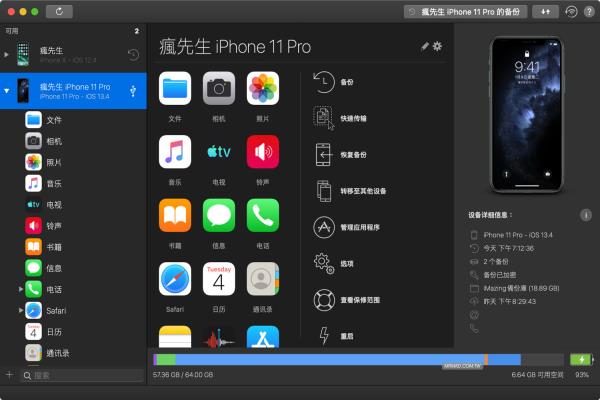Click the 57.36 GB / 64.00 GB text

click(183, 375)
